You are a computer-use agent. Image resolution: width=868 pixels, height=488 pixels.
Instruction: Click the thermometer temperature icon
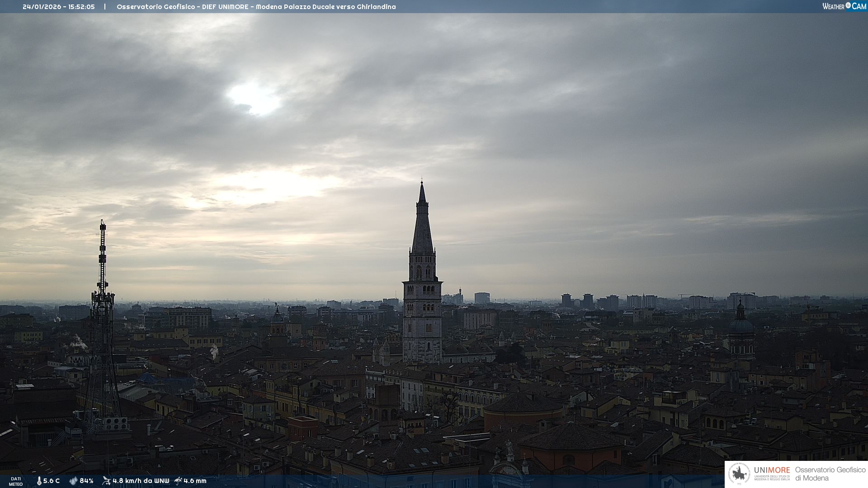[x=39, y=481]
